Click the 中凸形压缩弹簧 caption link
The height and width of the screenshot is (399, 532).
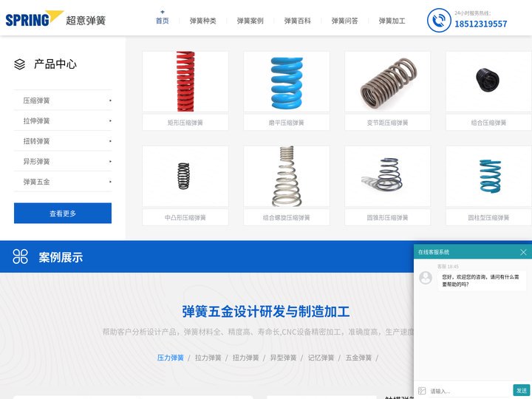(x=185, y=217)
